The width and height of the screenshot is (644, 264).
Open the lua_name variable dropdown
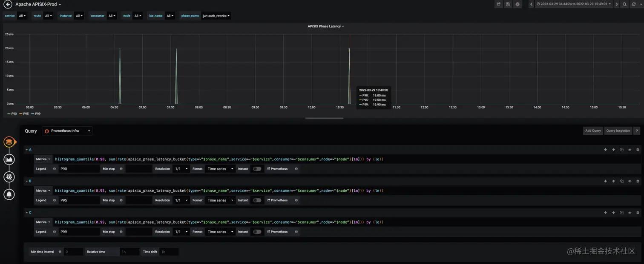pyautogui.click(x=170, y=16)
